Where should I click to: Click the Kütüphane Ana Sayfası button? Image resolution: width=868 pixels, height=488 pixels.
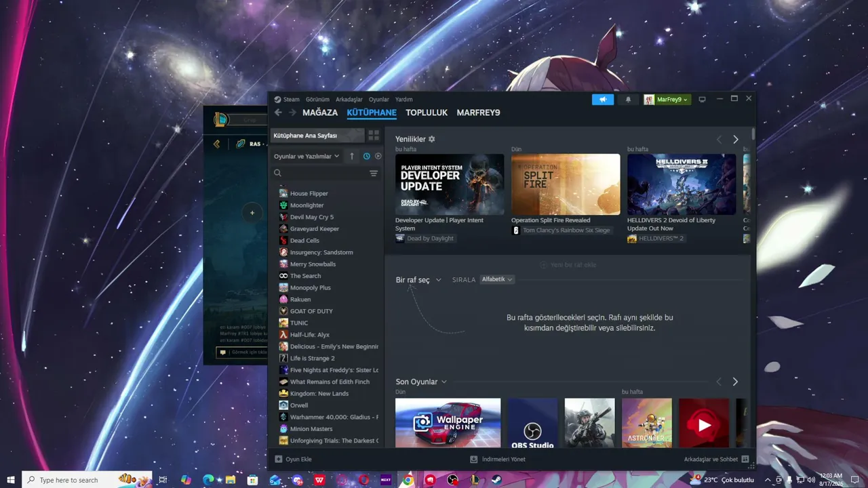(317, 136)
